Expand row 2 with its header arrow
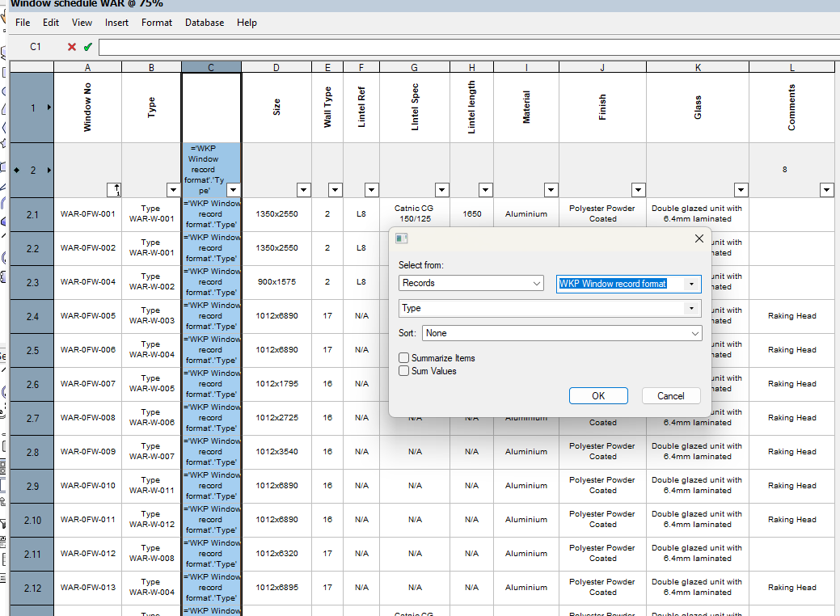 click(48, 170)
